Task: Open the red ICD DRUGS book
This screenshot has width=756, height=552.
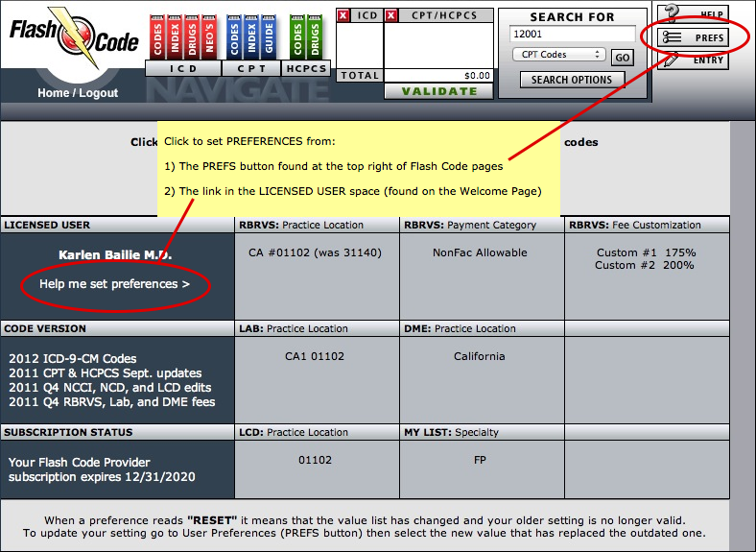Action: [192, 37]
